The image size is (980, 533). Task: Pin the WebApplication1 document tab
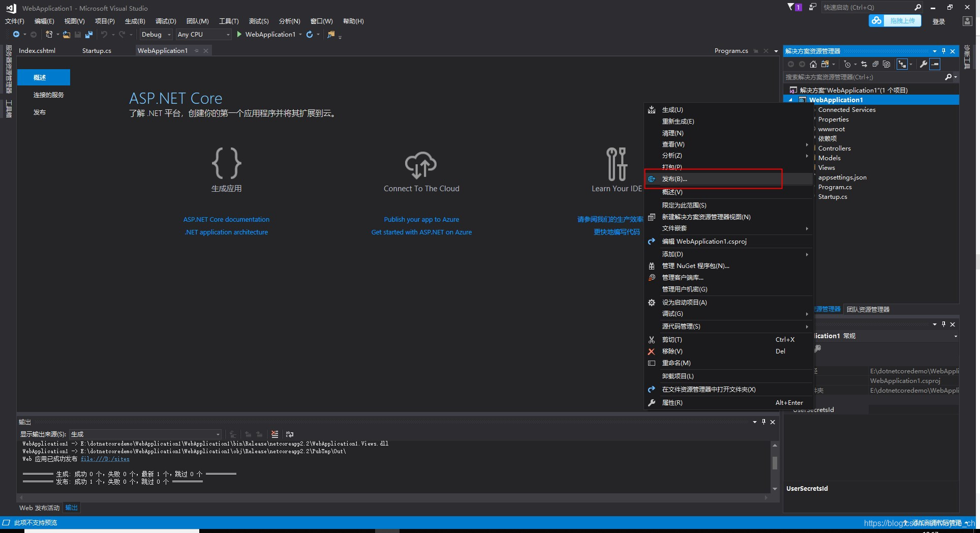click(197, 51)
